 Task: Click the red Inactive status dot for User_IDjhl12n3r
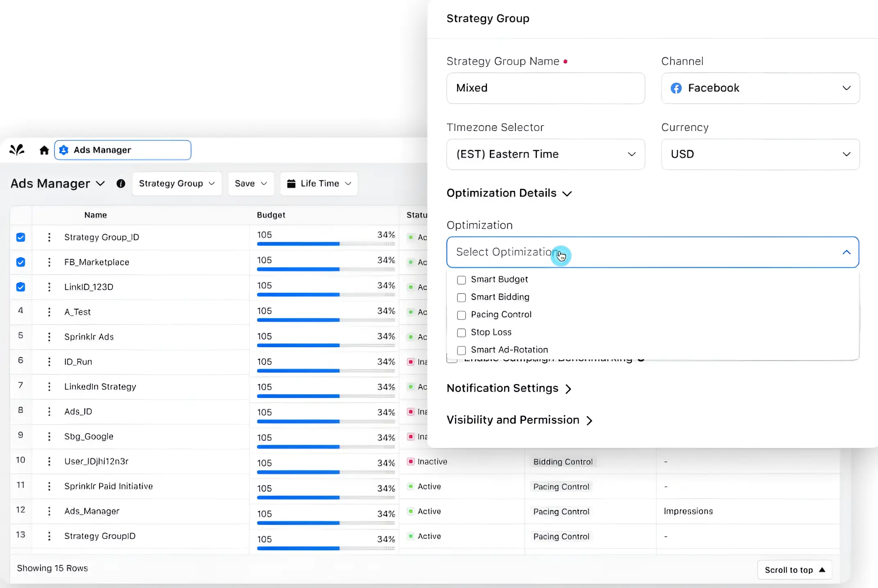click(410, 461)
